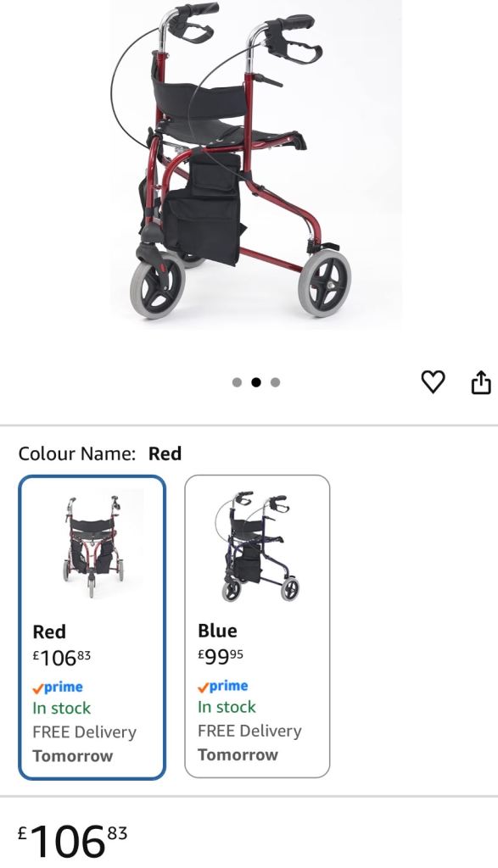The height and width of the screenshot is (868, 498).
Task: Go to the first image carousel dot
Action: coord(237,382)
